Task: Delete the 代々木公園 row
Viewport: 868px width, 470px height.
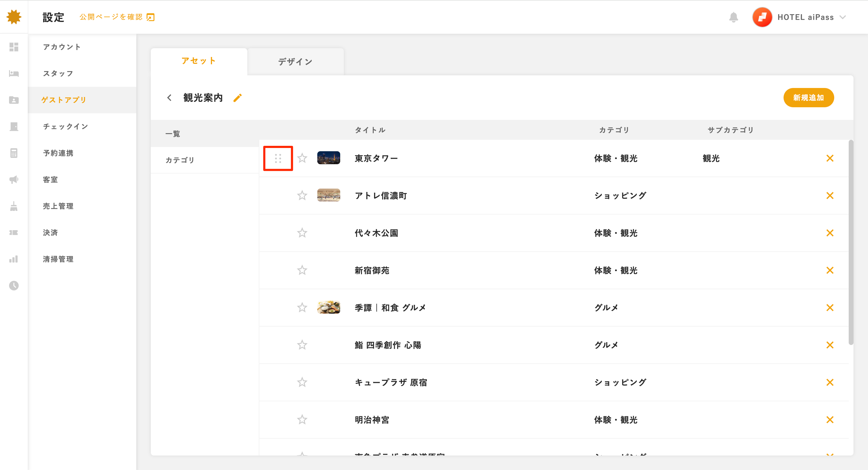Action: pos(830,233)
